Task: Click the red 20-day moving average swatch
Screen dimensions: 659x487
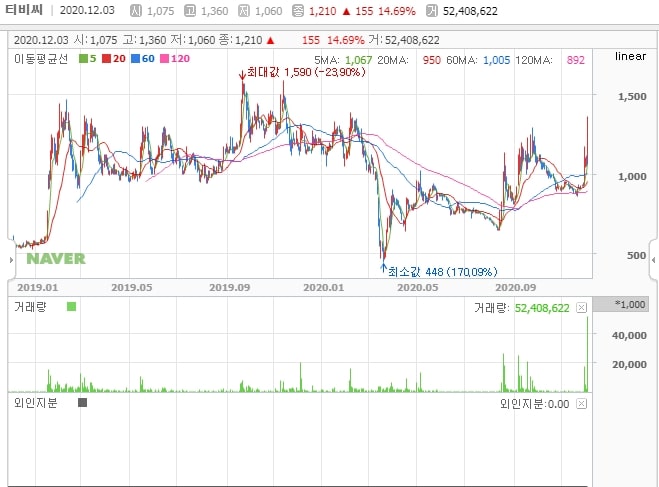Action: [106, 59]
